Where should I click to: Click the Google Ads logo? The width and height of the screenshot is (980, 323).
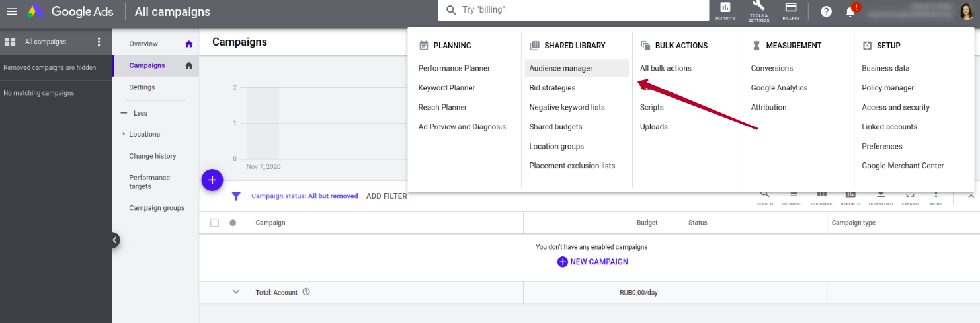tap(69, 11)
